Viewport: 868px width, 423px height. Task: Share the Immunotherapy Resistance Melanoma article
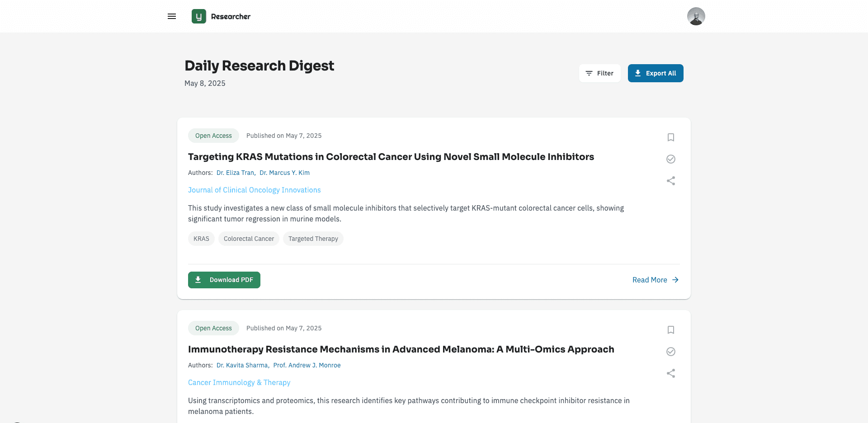671,373
